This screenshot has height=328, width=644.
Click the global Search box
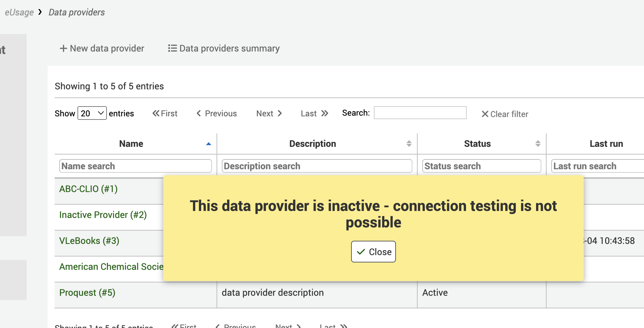click(x=420, y=112)
